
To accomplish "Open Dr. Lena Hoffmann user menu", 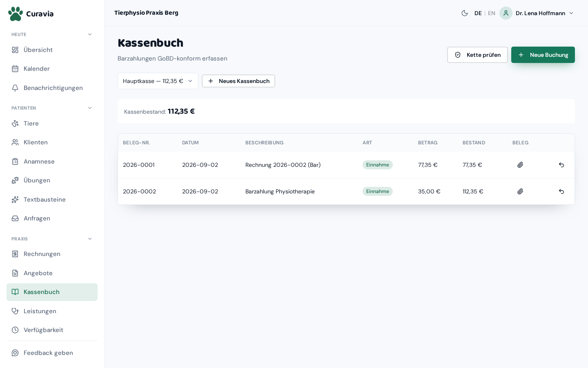I will coord(537,13).
